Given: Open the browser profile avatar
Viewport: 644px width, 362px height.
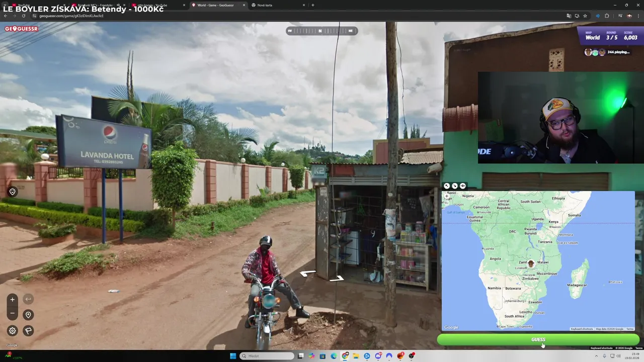Looking at the screenshot, I should [x=629, y=16].
